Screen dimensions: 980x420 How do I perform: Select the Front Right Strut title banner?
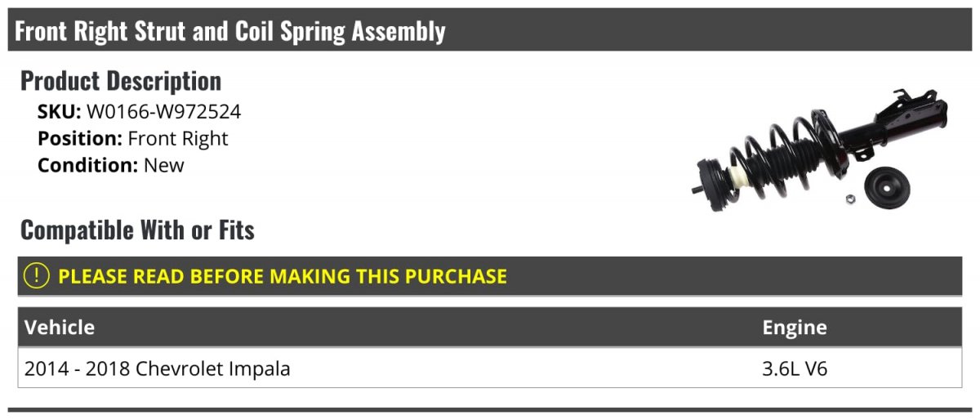tap(230, 31)
